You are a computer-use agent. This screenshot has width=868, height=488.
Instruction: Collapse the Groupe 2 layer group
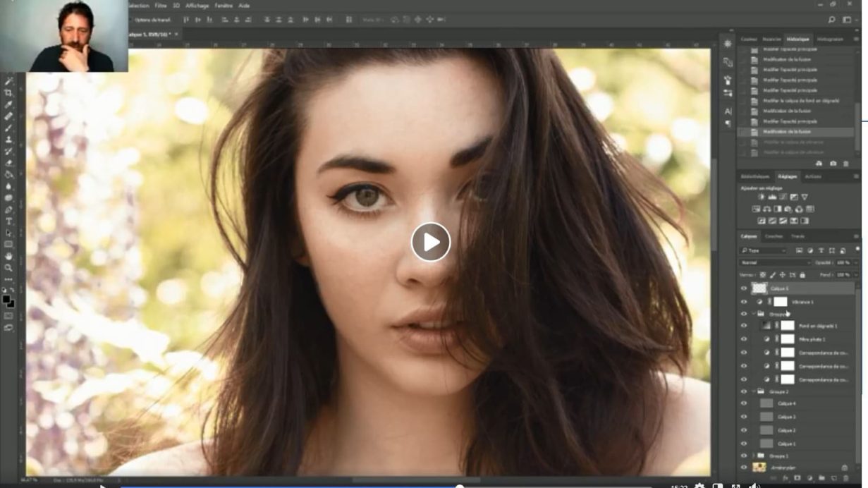pyautogui.click(x=753, y=391)
